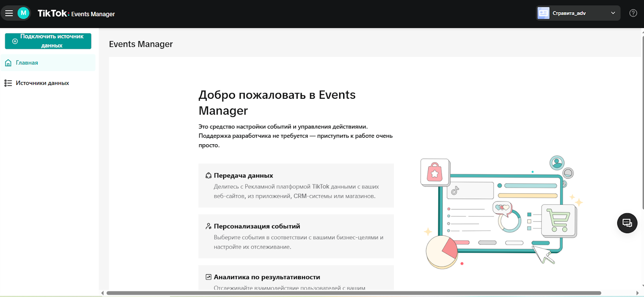Click the green M account avatar
644x297 pixels.
[x=24, y=13]
